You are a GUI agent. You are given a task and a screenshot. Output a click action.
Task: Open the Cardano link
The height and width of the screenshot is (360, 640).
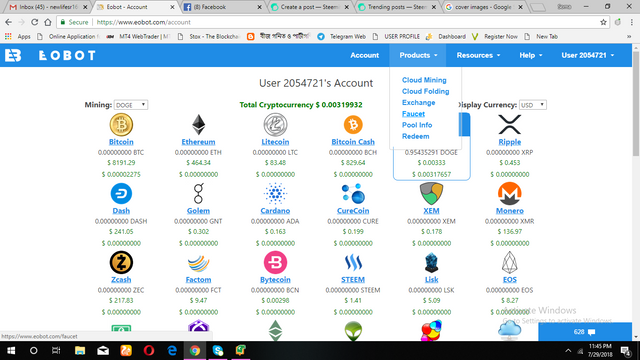275,211
